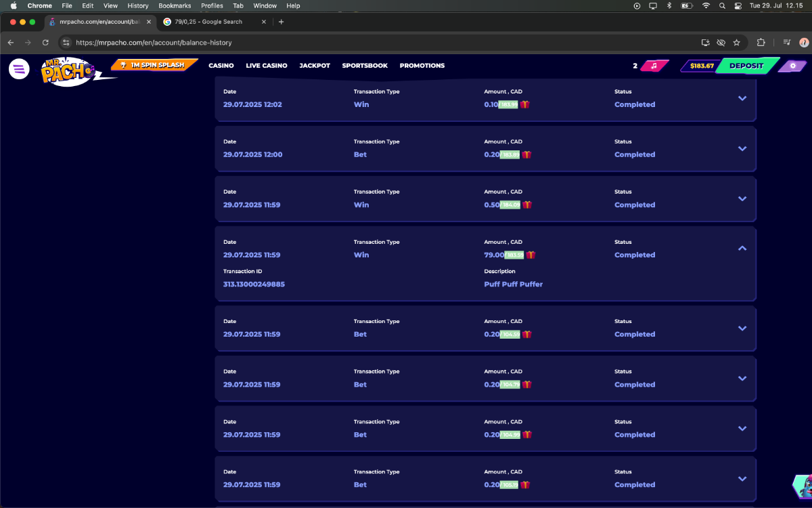Open the Bookmarks menu in the menu bar

[175, 5]
